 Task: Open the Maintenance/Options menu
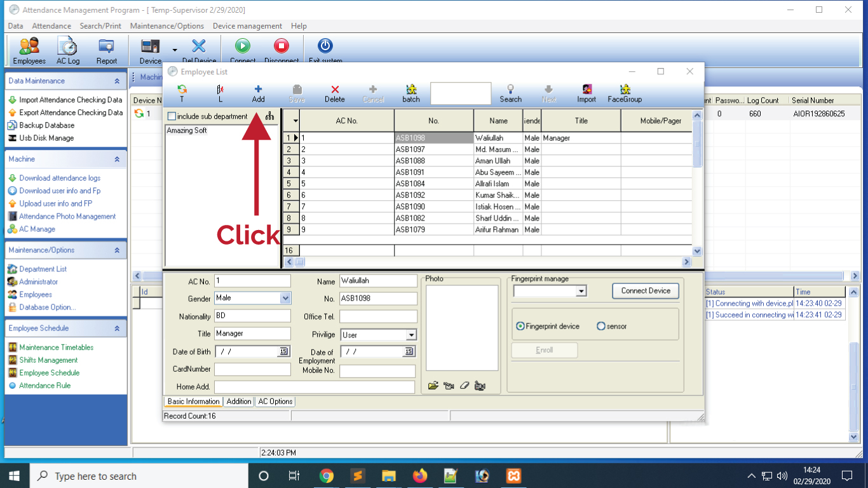pos(167,26)
